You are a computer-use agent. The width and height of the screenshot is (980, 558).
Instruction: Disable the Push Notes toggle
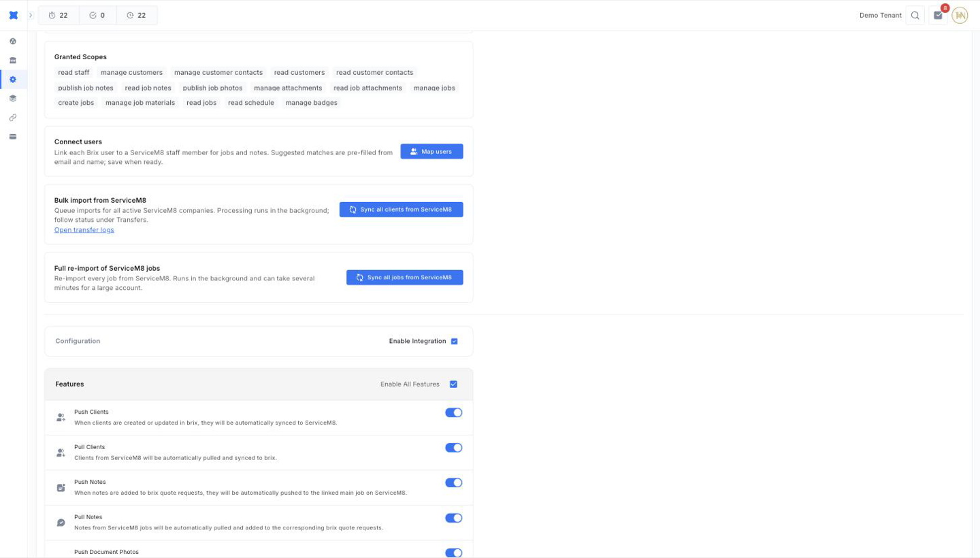click(x=454, y=482)
